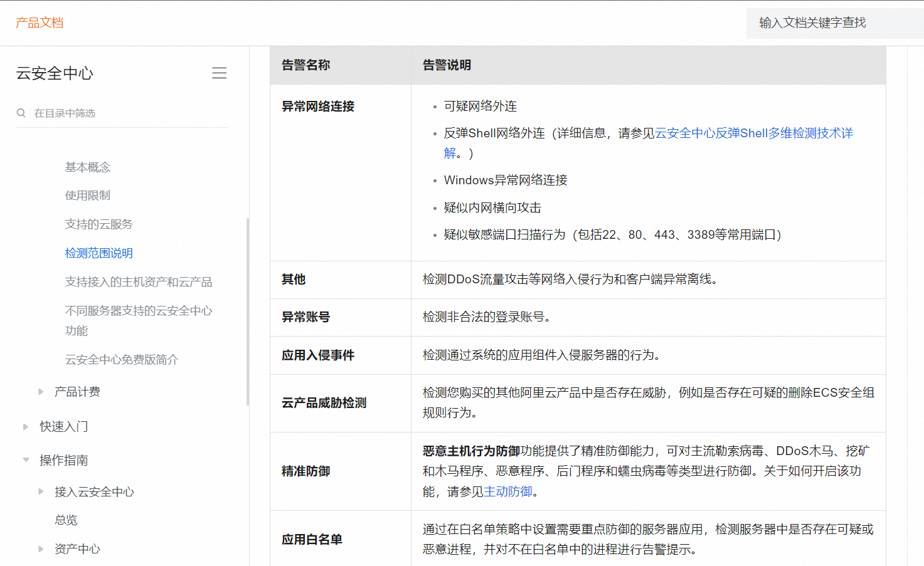Expand the 产品计费 tree arrow
Screen dimensions: 924x566
(x=41, y=392)
